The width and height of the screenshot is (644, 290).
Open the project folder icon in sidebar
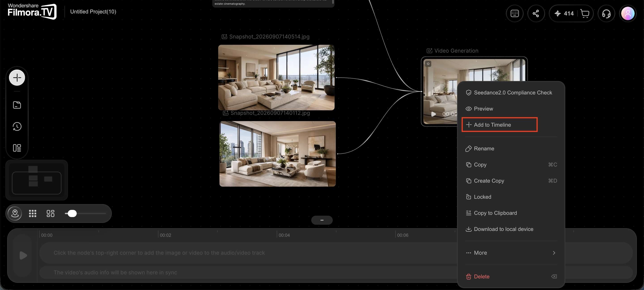coord(17,105)
